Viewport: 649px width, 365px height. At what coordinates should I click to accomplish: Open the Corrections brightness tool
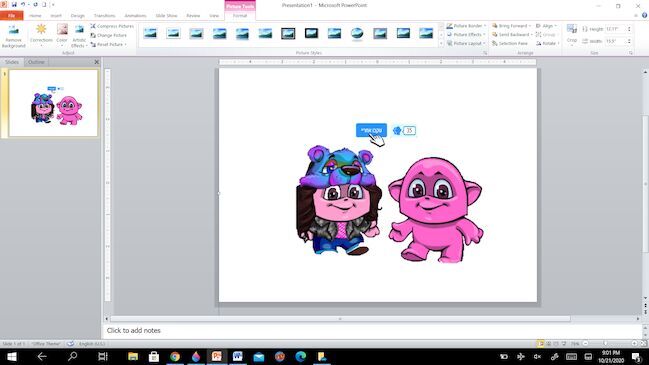click(x=41, y=34)
